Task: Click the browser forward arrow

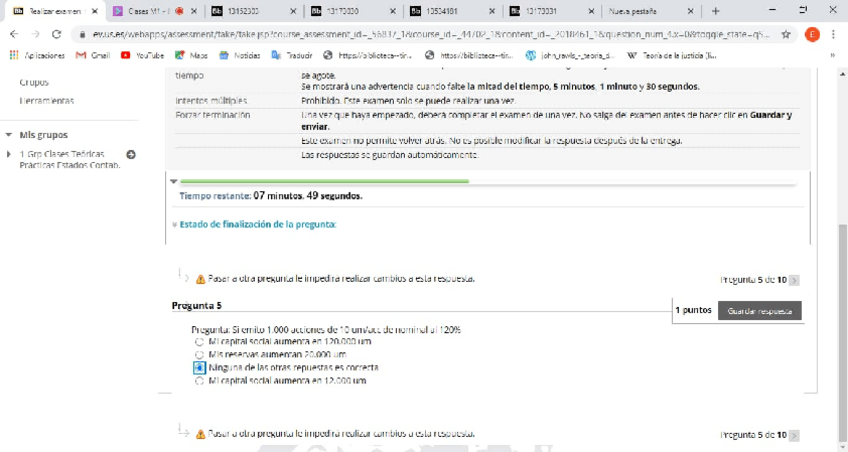Action: click(x=35, y=34)
